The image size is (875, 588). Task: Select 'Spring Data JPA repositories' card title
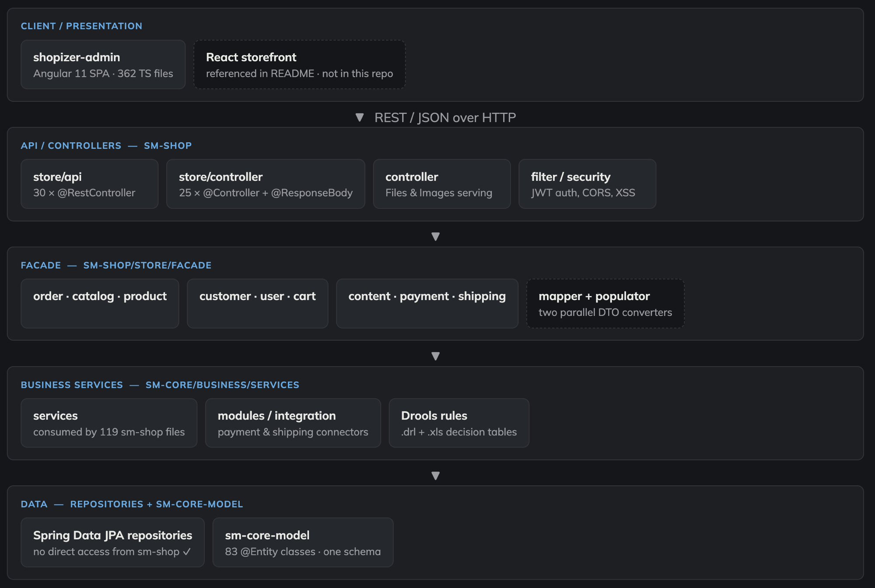(x=113, y=535)
